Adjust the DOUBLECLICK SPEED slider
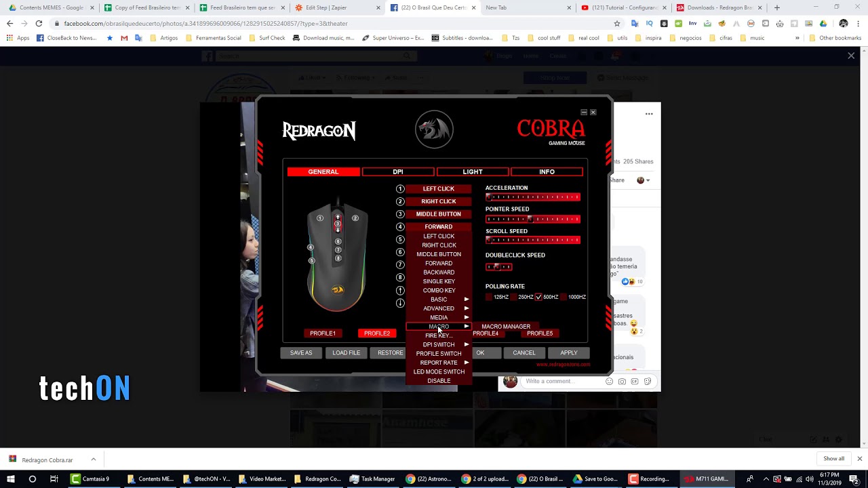The image size is (868, 488). click(498, 266)
